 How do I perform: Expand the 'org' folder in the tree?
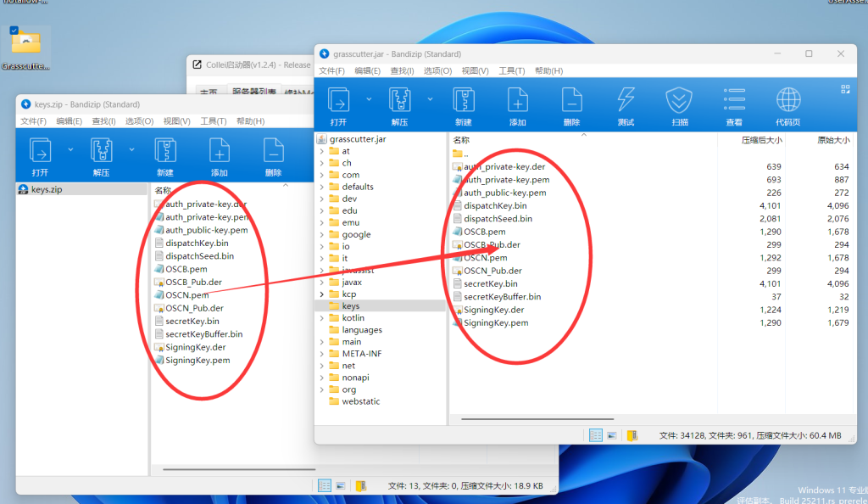click(321, 390)
